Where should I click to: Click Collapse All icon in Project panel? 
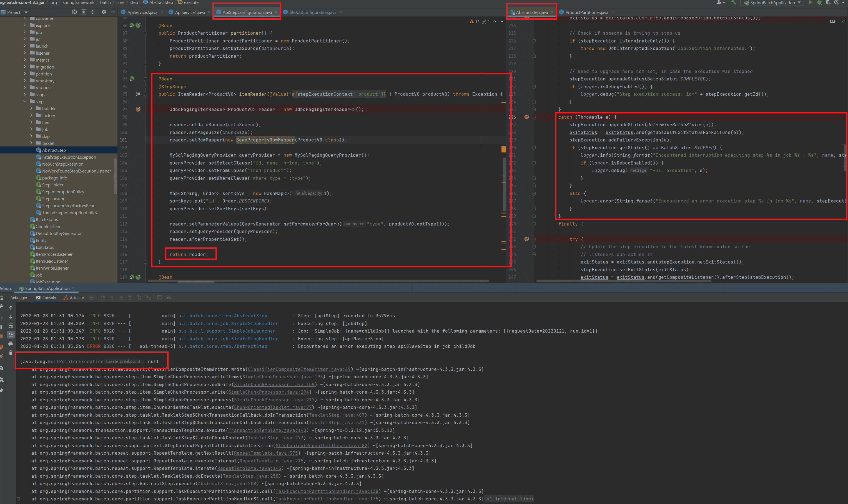tap(92, 12)
